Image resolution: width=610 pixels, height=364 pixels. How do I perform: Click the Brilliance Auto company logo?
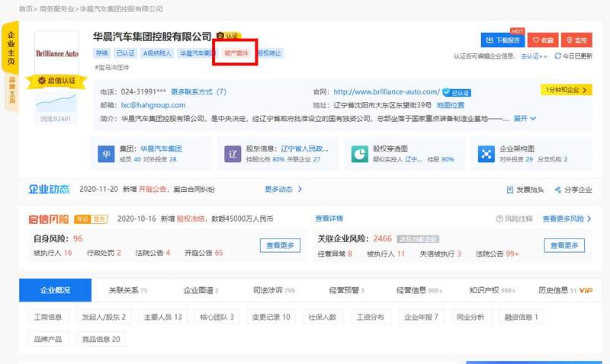(56, 53)
